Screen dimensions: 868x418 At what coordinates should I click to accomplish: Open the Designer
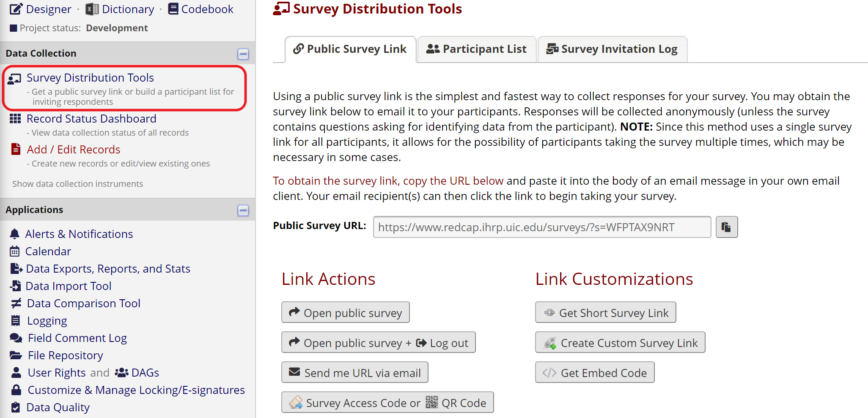(x=47, y=9)
